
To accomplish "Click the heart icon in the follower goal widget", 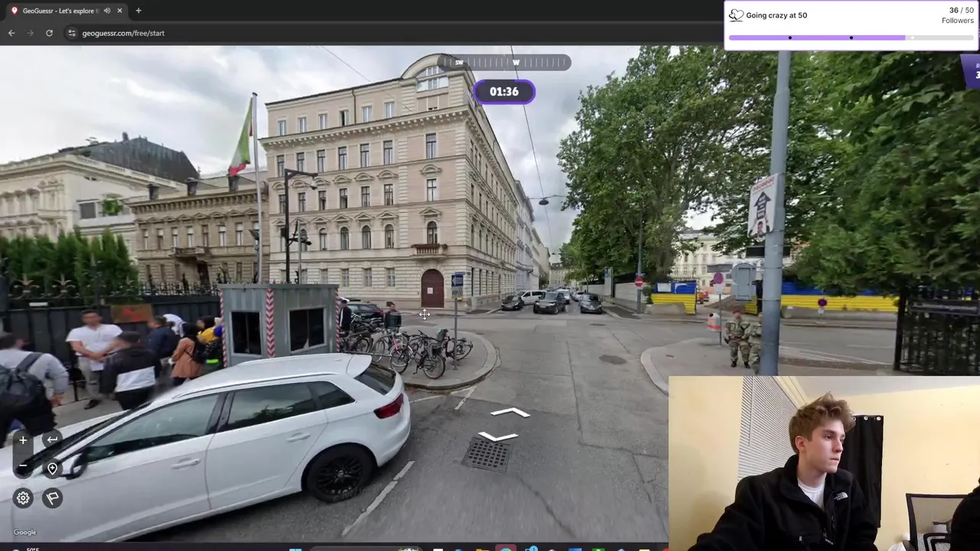I will [x=736, y=15].
